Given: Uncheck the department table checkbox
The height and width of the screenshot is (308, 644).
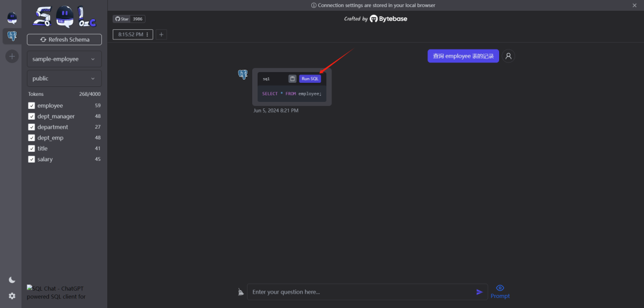Looking at the screenshot, I should click(31, 127).
